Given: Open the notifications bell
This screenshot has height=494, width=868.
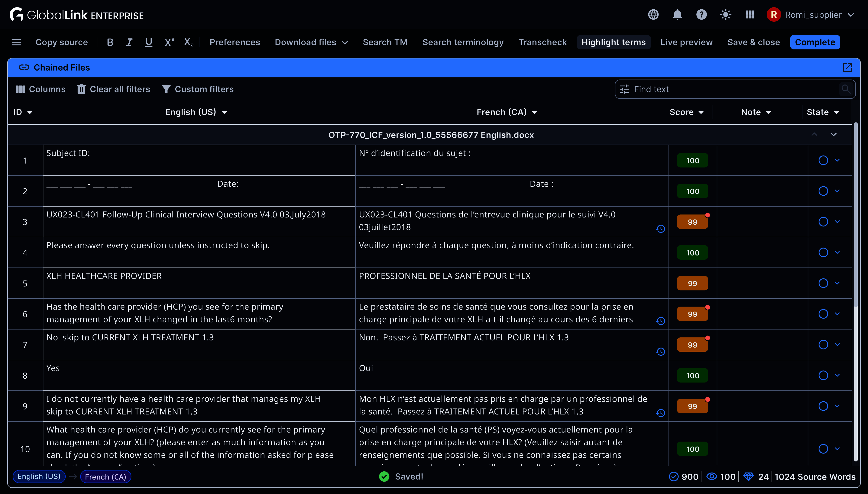Looking at the screenshot, I should coord(677,14).
